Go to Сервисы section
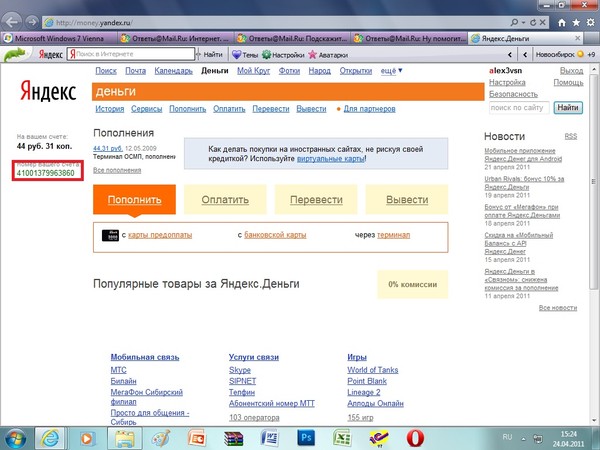Viewport: 600px width, 450px height. [x=147, y=109]
